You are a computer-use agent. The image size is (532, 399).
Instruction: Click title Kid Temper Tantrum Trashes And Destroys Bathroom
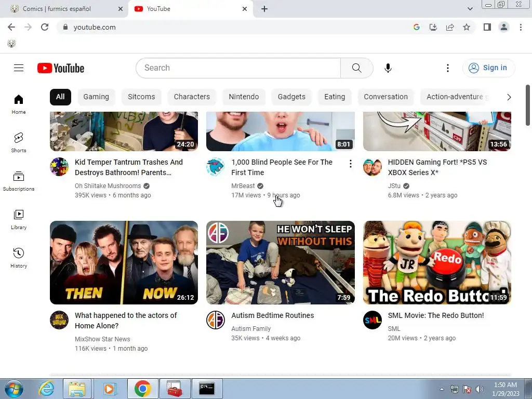129,167
